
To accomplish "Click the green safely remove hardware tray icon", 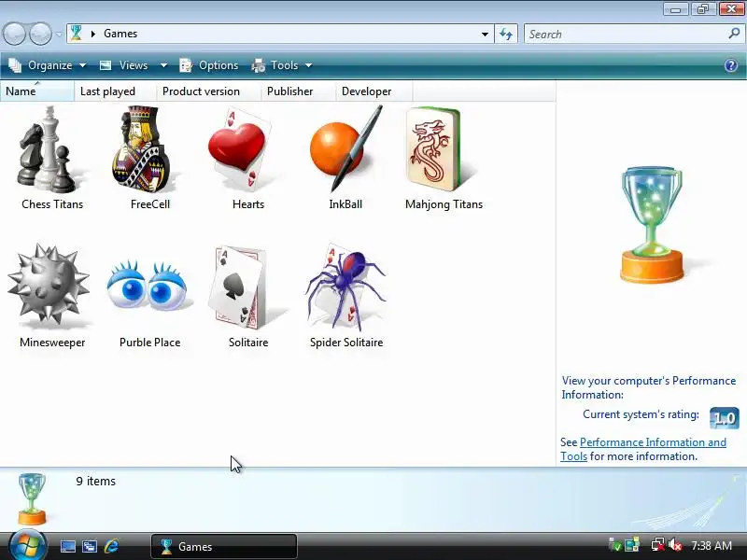I will point(615,545).
